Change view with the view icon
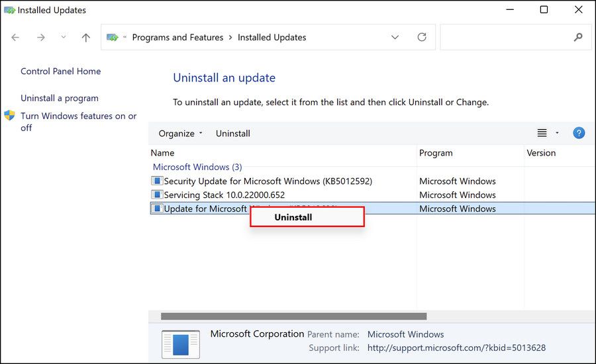596x364 pixels. click(x=542, y=133)
